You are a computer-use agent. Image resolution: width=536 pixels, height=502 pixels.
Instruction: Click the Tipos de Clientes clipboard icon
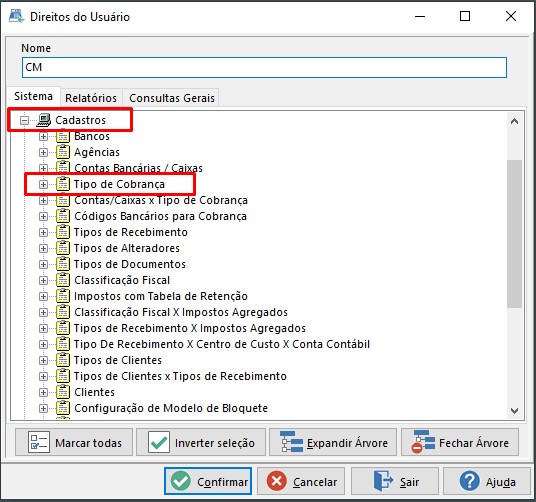pos(63,360)
